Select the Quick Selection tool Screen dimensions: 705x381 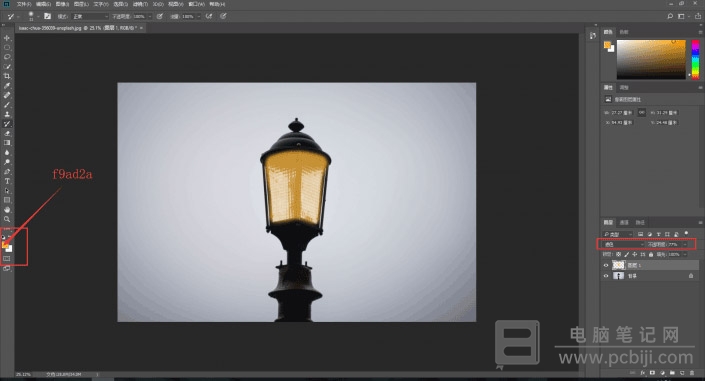point(7,67)
